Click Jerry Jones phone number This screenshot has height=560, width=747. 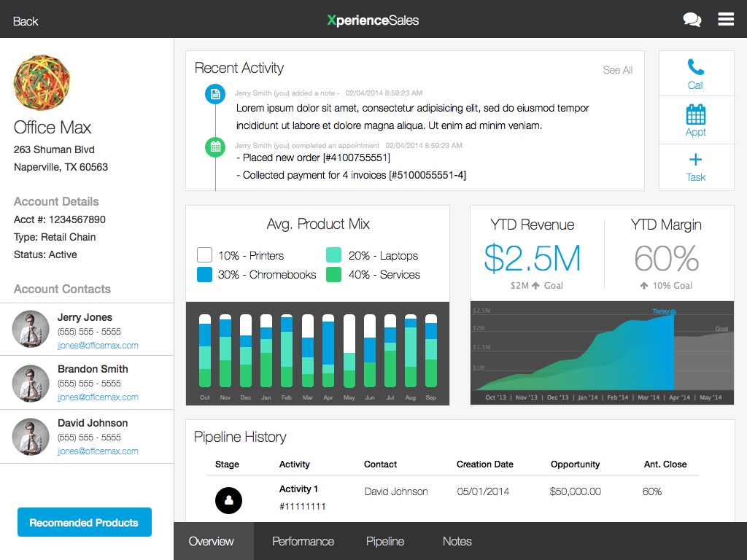click(x=89, y=332)
